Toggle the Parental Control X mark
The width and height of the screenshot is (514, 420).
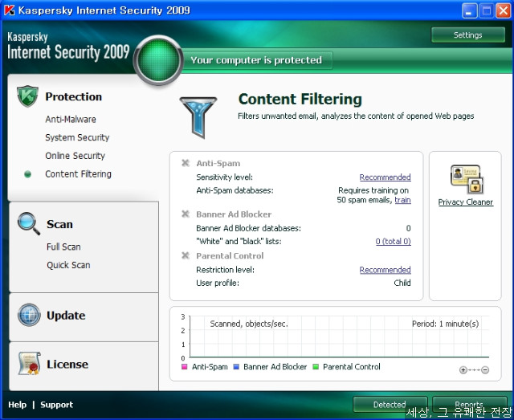pos(186,255)
